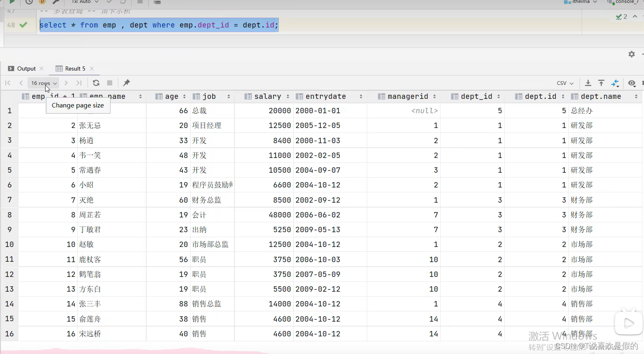This screenshot has height=354, width=644.
Task: Open the 16 rows page size dropdown
Action: (x=44, y=83)
